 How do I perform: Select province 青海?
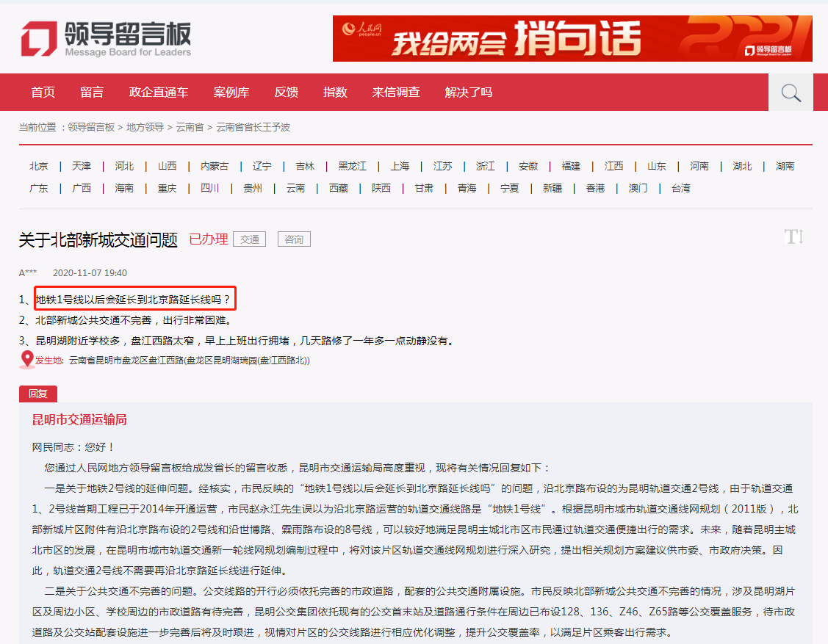coord(467,189)
